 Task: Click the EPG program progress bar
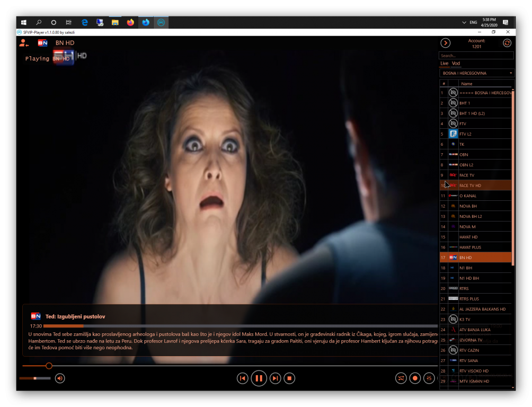240,326
